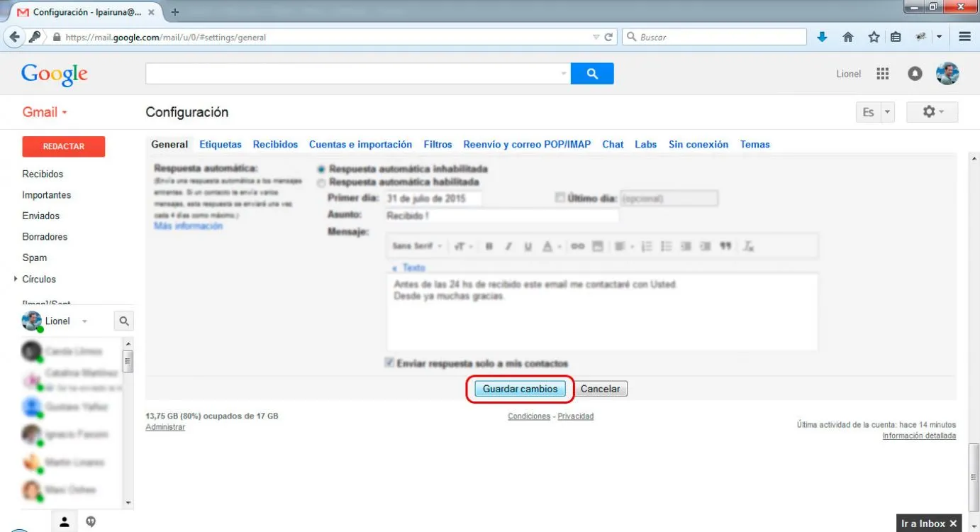Open the Gmail product switcher dropdown
Image resolution: width=980 pixels, height=532 pixels.
tap(45, 112)
